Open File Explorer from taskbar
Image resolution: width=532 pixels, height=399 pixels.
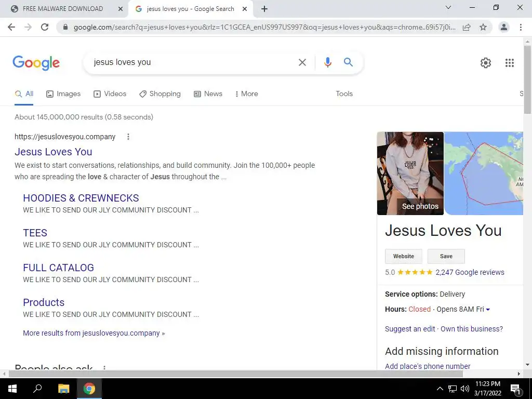click(x=63, y=389)
